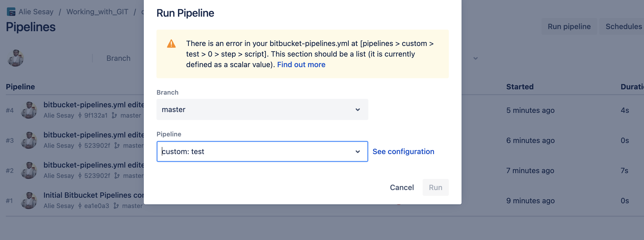
Task: Click inside the custom: test pipeline field
Action: (x=252, y=151)
